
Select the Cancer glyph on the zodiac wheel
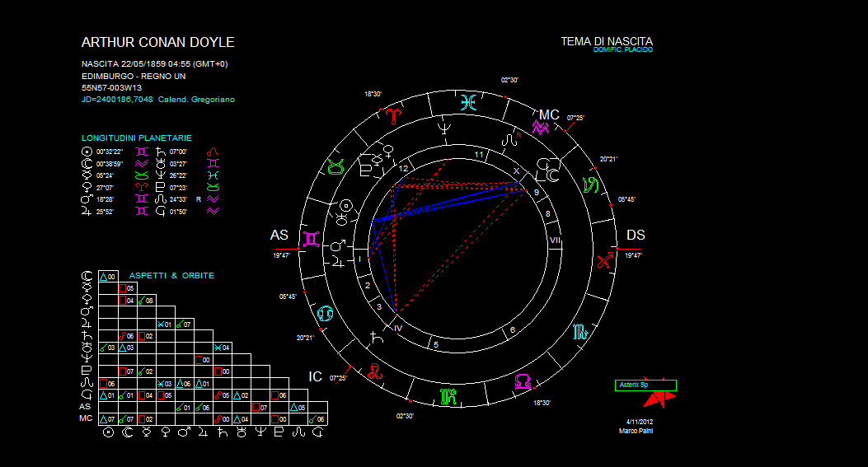pos(325,314)
